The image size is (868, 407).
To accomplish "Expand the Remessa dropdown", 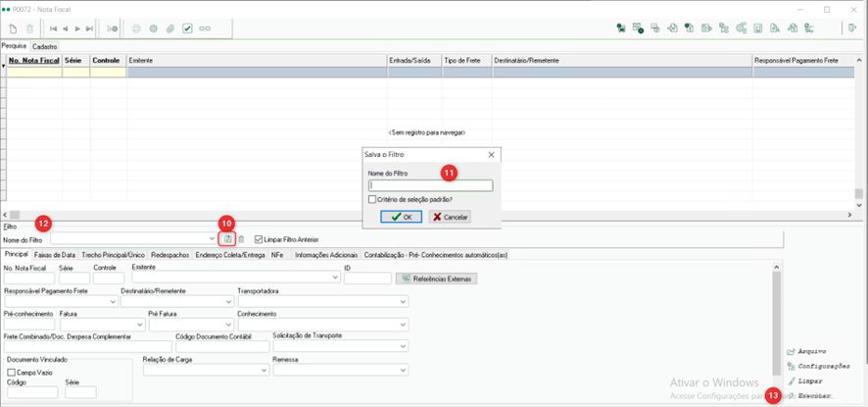I will pyautogui.click(x=404, y=370).
